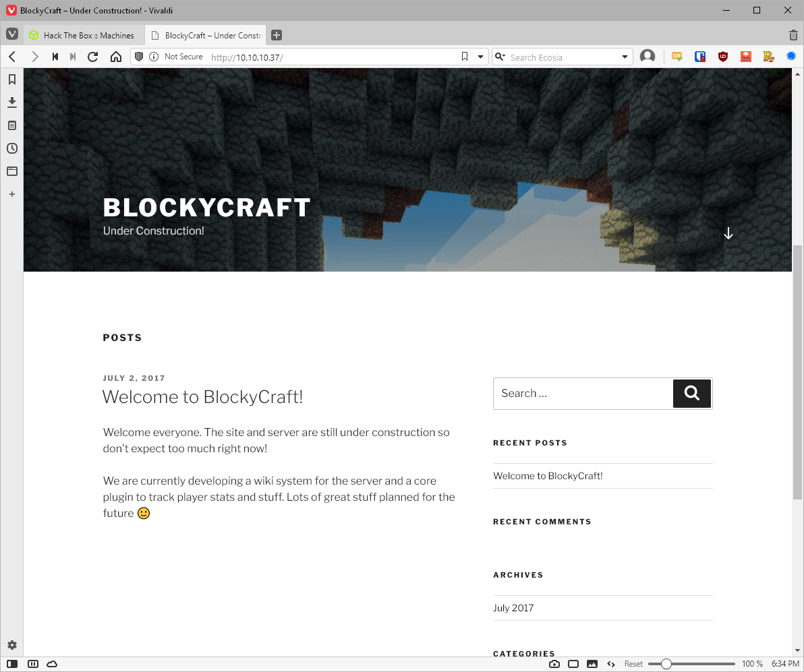This screenshot has width=804, height=672.
Task: Open Vivaldi settings gear
Action: tap(11, 645)
